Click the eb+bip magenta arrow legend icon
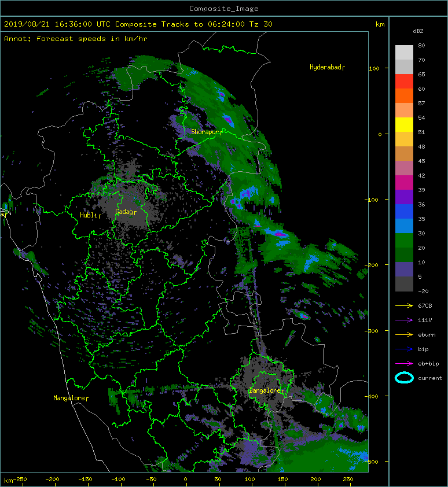Image resolution: width=448 pixels, height=487 pixels. tap(404, 363)
